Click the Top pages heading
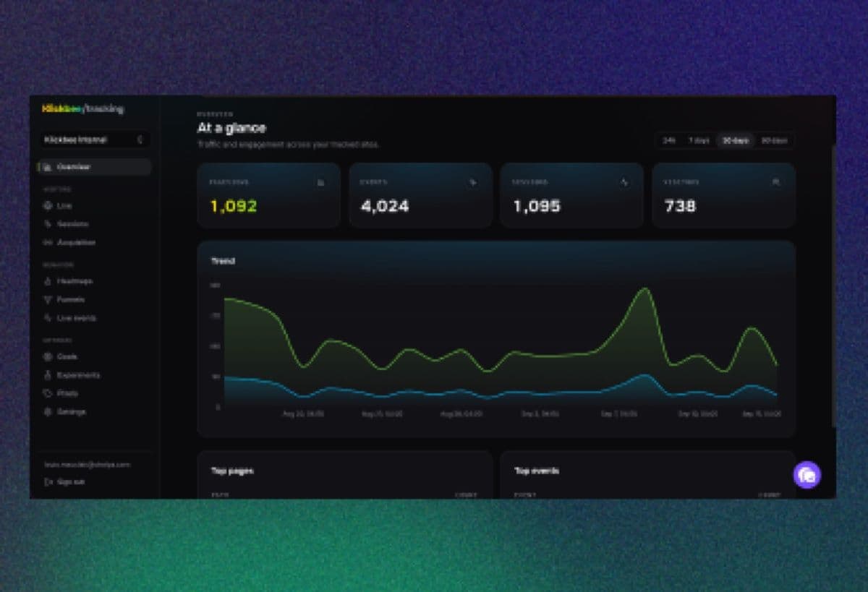This screenshot has width=868, height=592. [232, 471]
